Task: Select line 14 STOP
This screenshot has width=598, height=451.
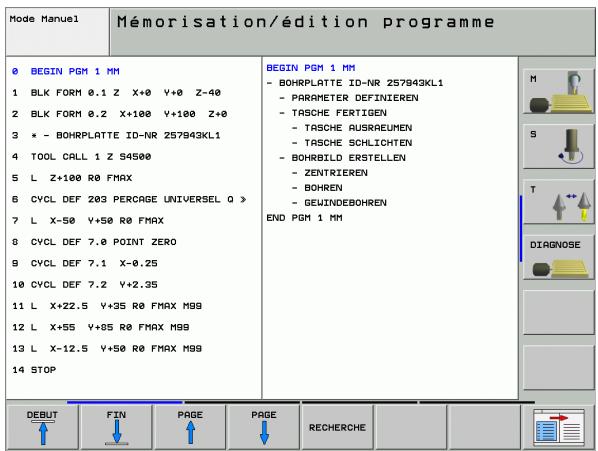Action: click(34, 370)
